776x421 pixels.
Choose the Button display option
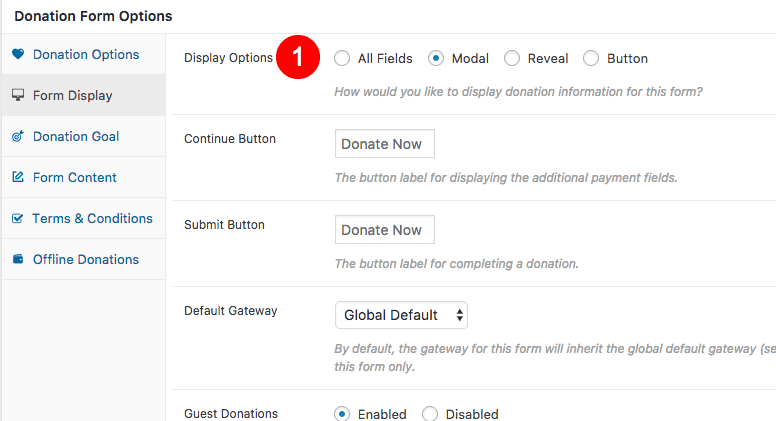[591, 58]
